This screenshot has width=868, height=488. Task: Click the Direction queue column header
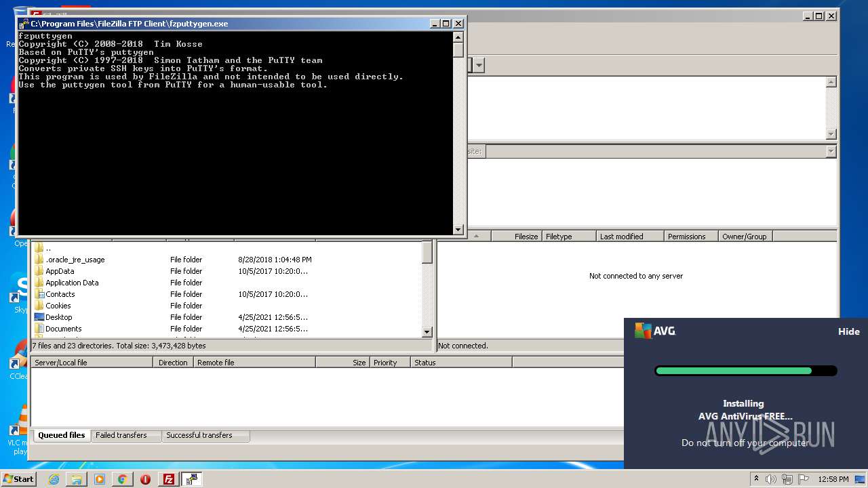(173, 363)
